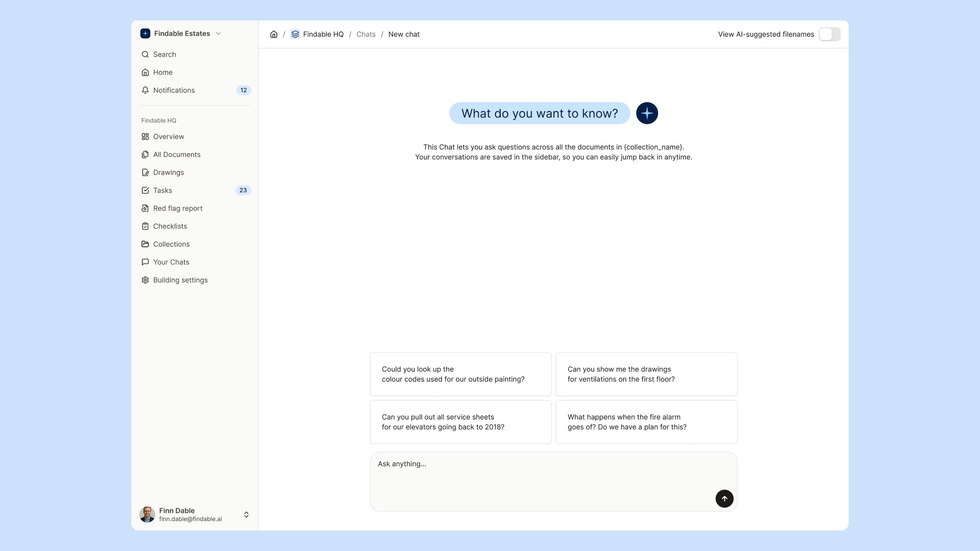Image resolution: width=980 pixels, height=551 pixels.
Task: Click the sparkle AI star icon
Action: 647,113
